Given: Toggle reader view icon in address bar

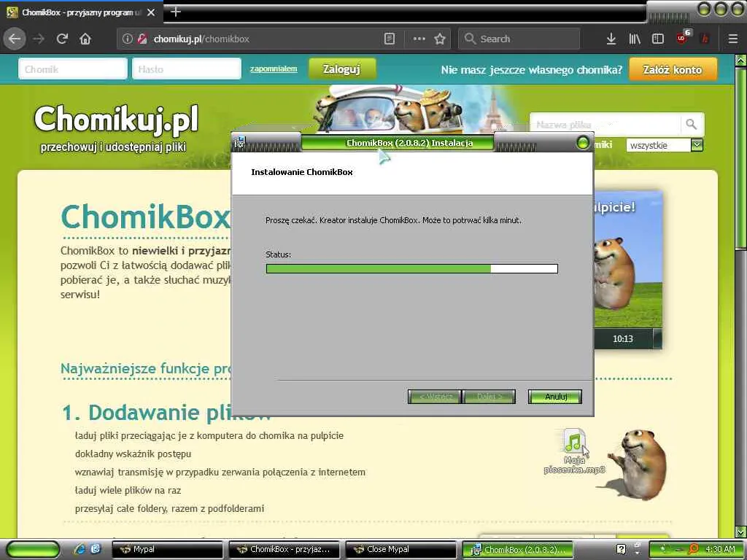Looking at the screenshot, I should (x=390, y=39).
